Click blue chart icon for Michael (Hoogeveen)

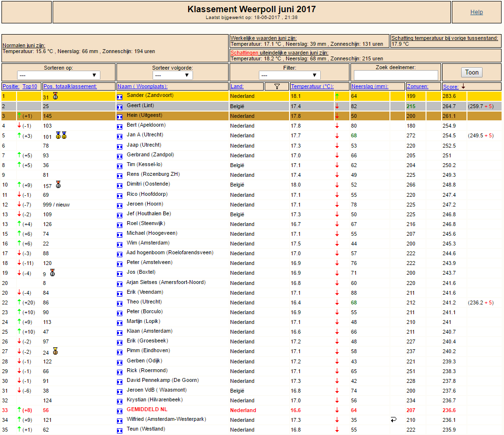coord(119,235)
